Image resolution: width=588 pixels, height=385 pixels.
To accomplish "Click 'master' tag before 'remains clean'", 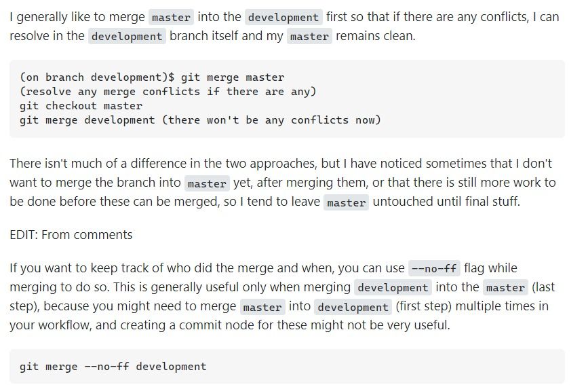I will (x=309, y=37).
